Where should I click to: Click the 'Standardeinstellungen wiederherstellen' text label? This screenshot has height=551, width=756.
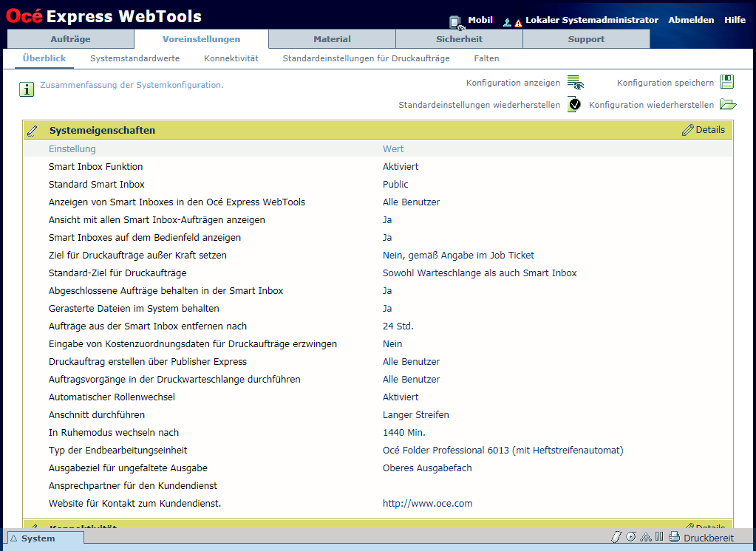point(480,105)
